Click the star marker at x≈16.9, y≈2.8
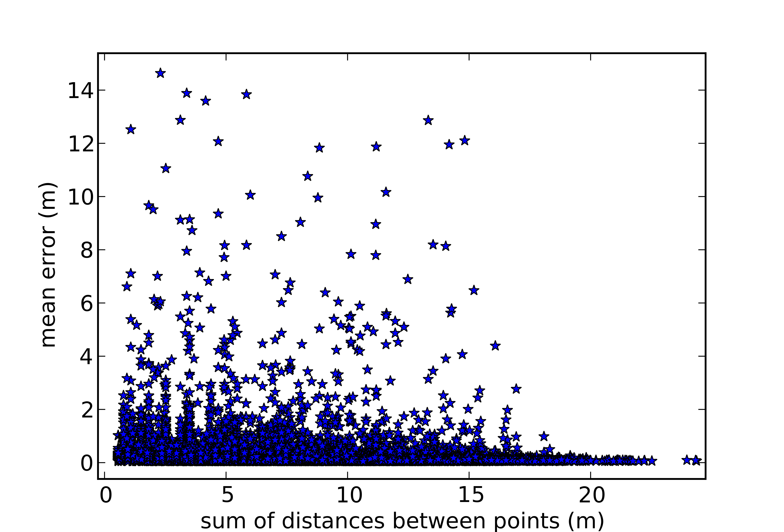The height and width of the screenshot is (532, 784). [516, 389]
